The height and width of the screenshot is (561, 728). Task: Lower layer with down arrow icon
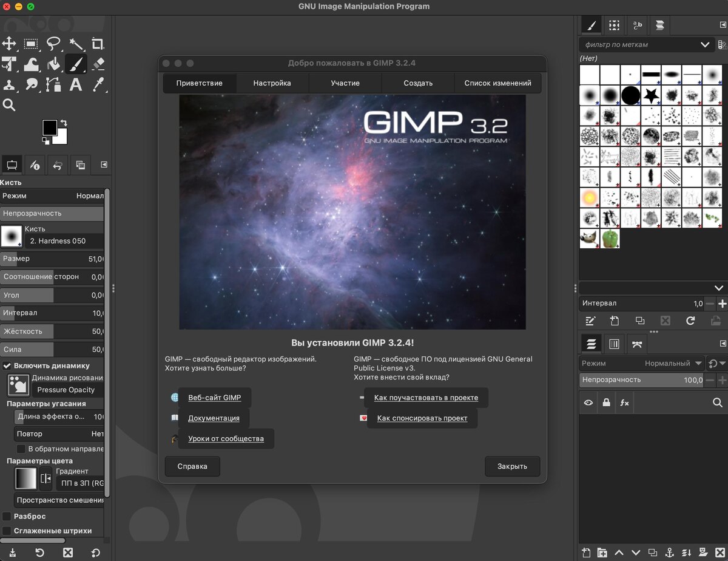(636, 552)
